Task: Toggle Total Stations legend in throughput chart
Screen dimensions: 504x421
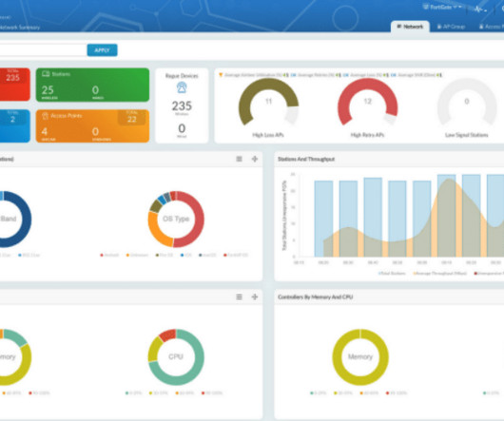Action: (392, 274)
